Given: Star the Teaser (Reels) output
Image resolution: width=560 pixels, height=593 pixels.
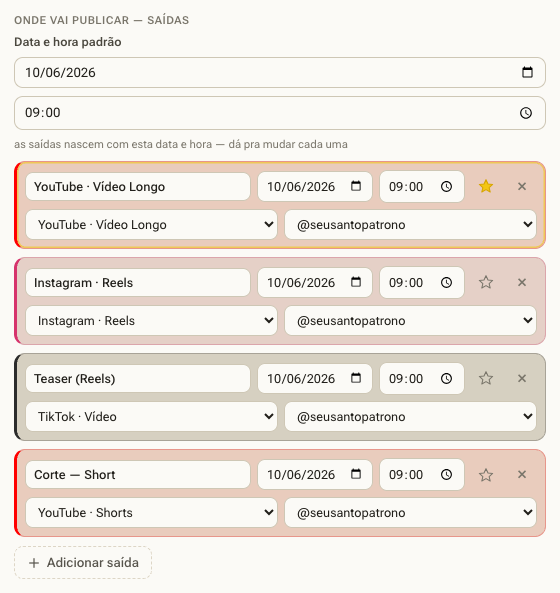Looking at the screenshot, I should [486, 379].
